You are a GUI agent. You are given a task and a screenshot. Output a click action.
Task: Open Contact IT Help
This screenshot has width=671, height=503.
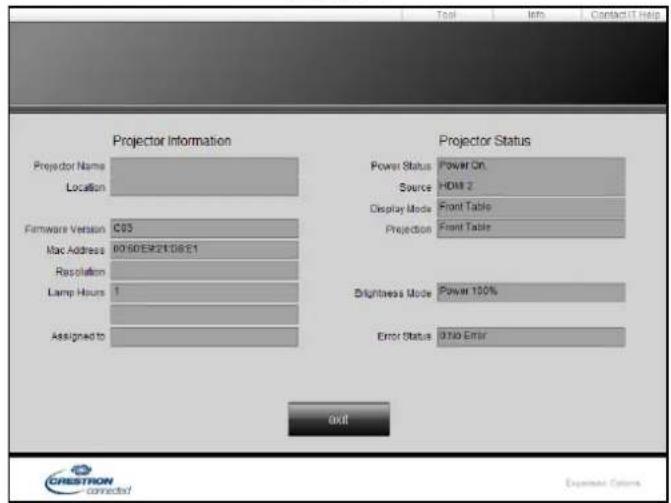(625, 15)
